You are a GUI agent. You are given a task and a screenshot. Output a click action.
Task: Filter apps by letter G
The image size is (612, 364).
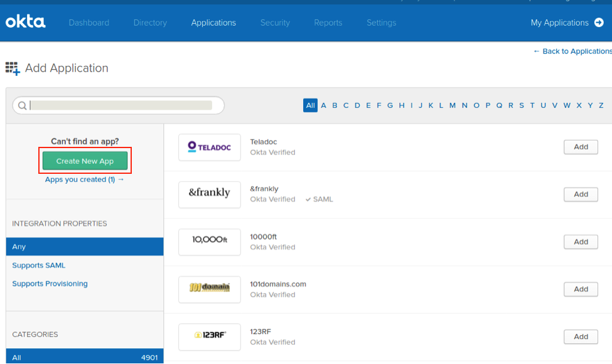click(390, 105)
